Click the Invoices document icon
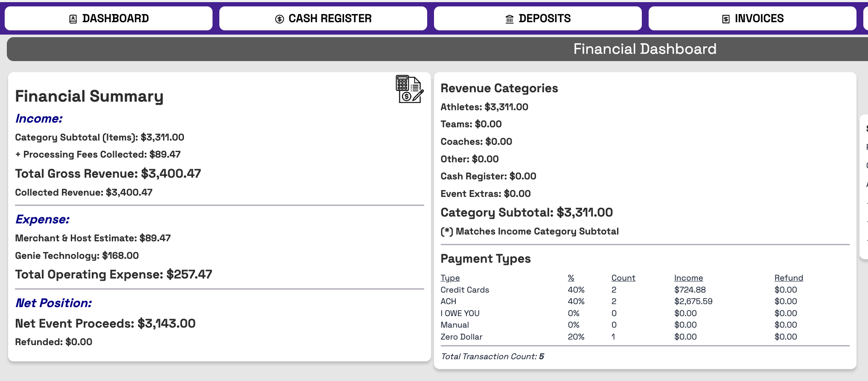 coord(726,19)
